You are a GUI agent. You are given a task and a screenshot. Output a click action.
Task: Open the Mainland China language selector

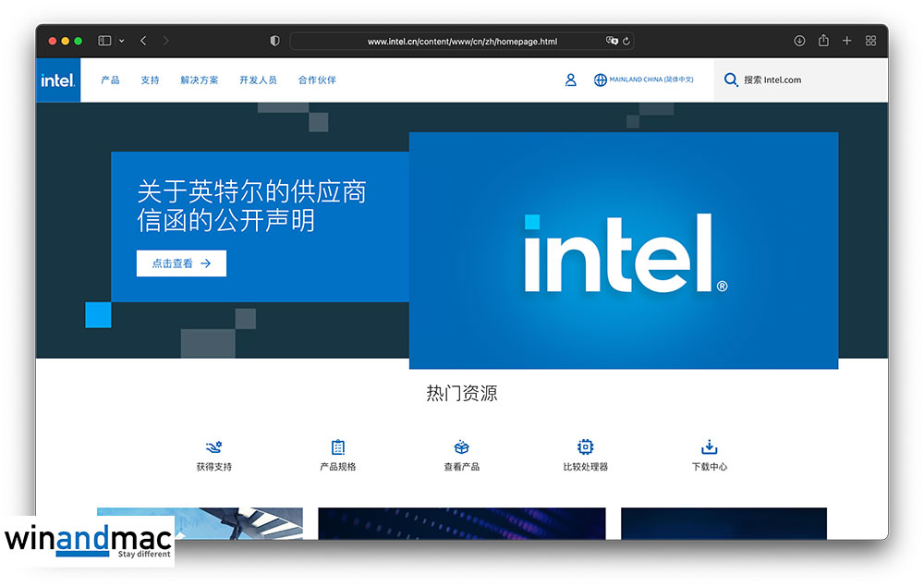point(643,80)
